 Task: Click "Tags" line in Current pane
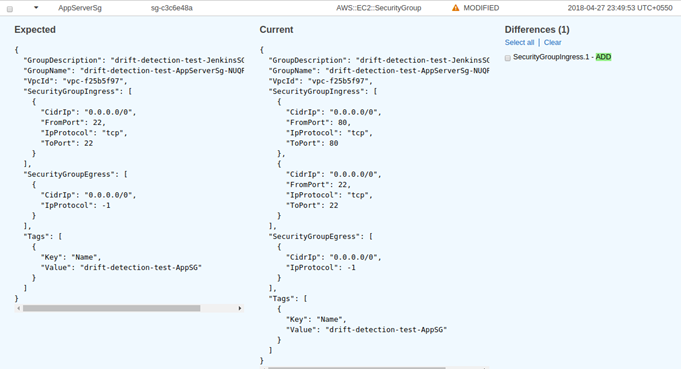pos(288,299)
